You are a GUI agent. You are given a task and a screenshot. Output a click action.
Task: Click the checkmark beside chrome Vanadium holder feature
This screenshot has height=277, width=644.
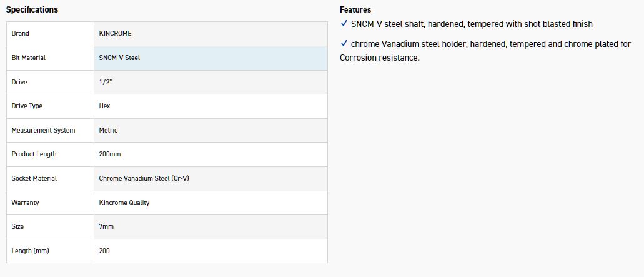pyautogui.click(x=344, y=44)
